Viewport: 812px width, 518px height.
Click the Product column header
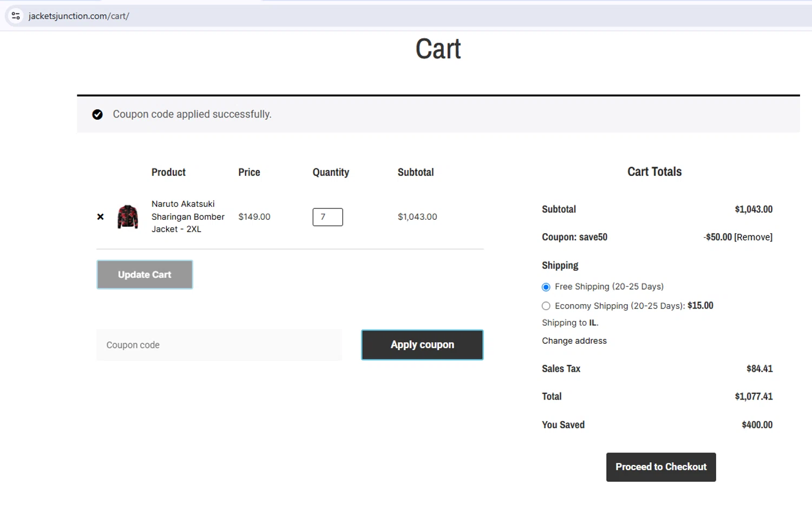[x=168, y=172]
